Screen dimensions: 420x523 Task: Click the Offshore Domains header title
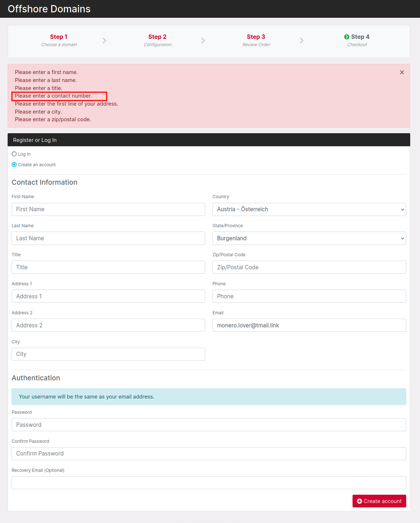(x=49, y=9)
